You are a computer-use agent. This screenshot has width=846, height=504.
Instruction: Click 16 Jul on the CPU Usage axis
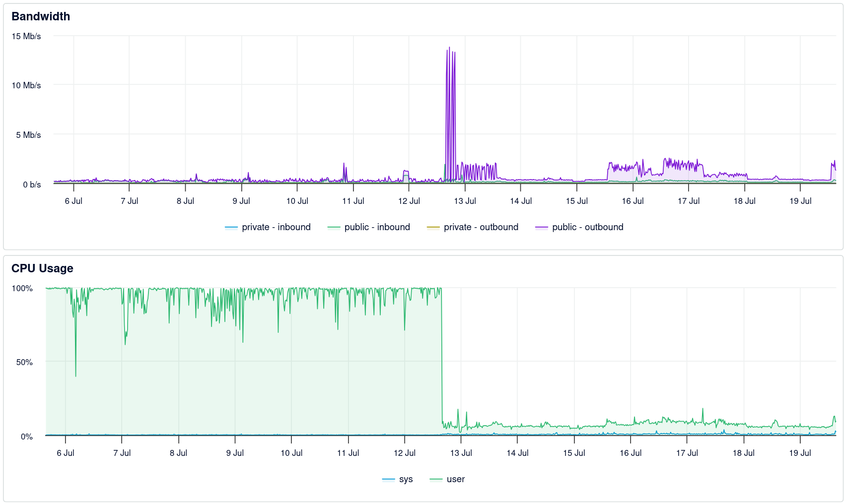pos(631,453)
